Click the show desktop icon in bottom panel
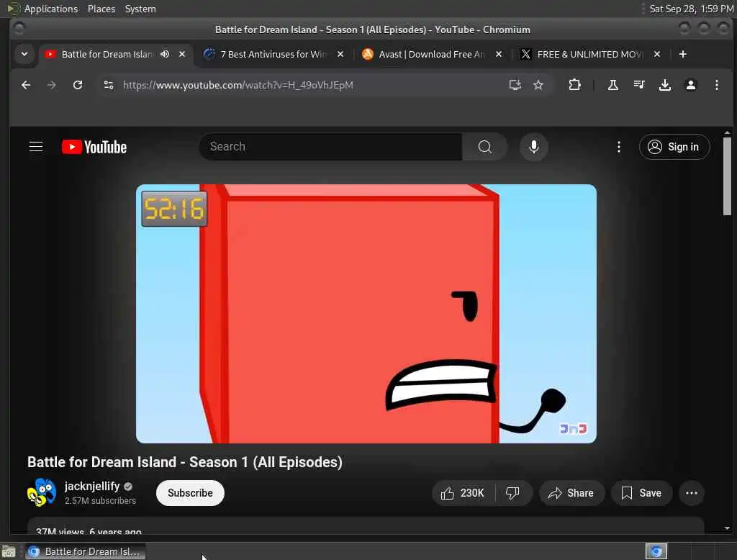 (x=9, y=551)
